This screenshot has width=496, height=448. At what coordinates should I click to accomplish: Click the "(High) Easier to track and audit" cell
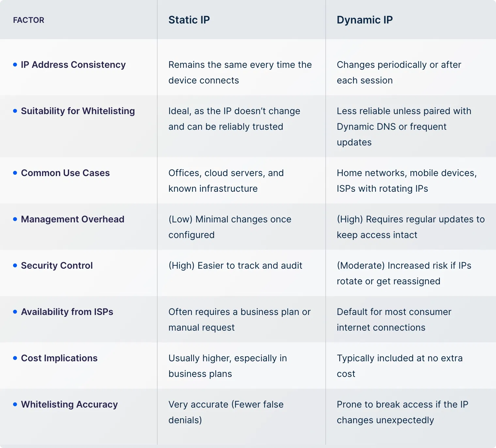(235, 265)
